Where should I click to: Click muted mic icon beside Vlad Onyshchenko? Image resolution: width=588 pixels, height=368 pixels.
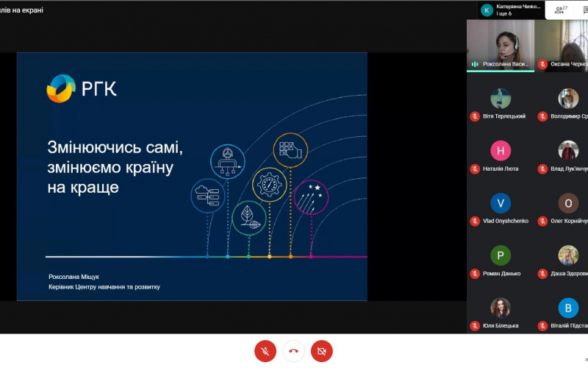[x=475, y=222]
